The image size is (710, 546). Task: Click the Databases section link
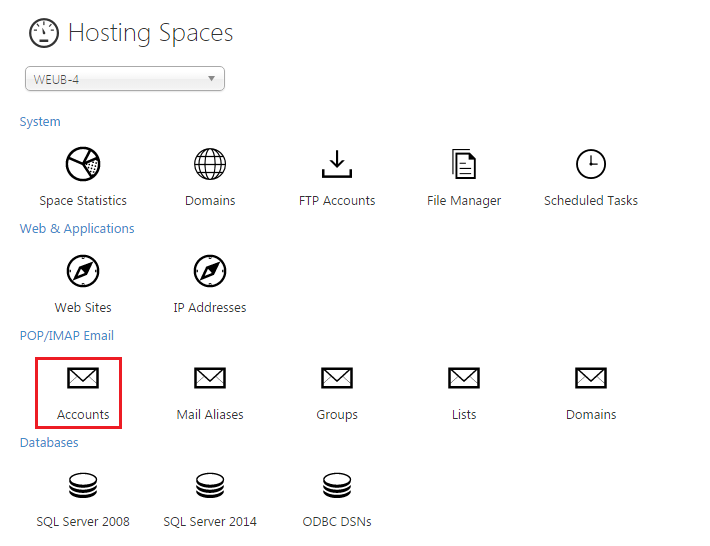point(49,442)
